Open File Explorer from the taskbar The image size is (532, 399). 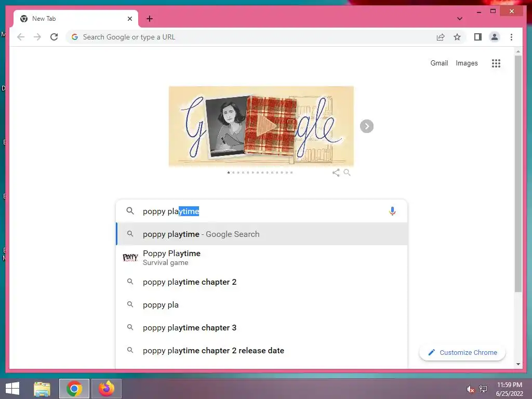(42, 389)
